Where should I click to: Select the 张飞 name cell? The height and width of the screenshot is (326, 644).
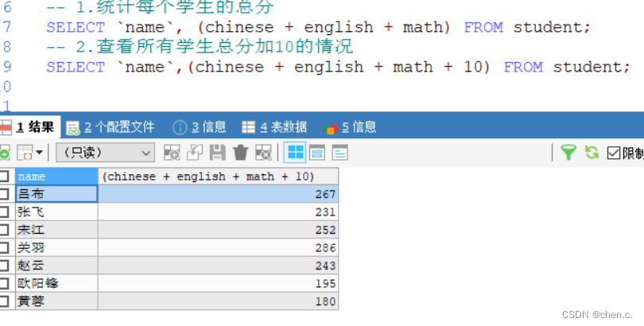click(56, 212)
